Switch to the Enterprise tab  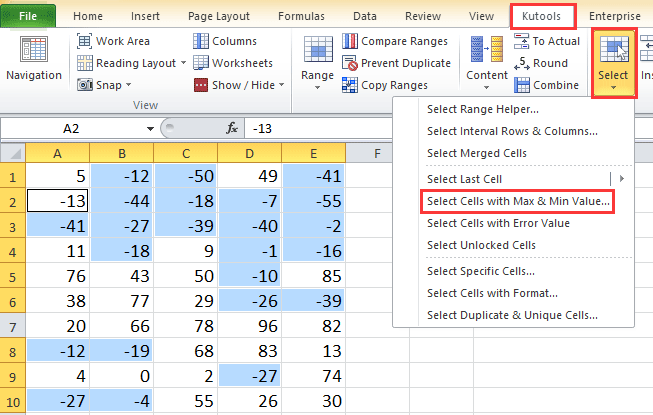(615, 16)
